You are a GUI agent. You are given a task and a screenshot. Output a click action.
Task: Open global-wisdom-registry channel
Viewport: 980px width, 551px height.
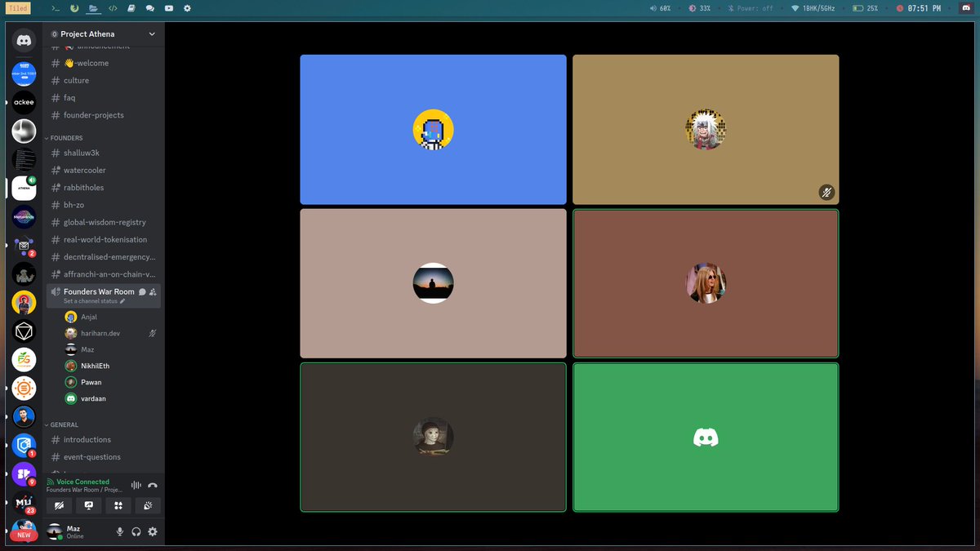click(x=104, y=222)
